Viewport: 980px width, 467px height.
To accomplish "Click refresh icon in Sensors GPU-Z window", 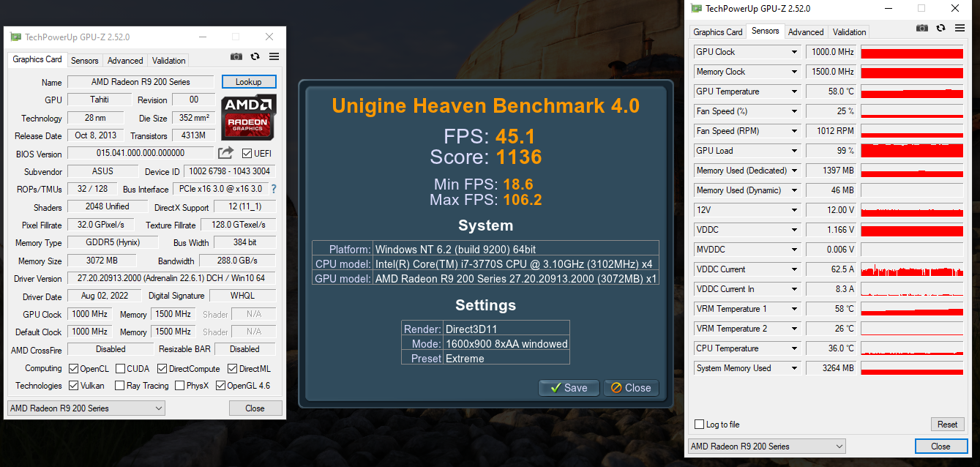I will pos(941,29).
